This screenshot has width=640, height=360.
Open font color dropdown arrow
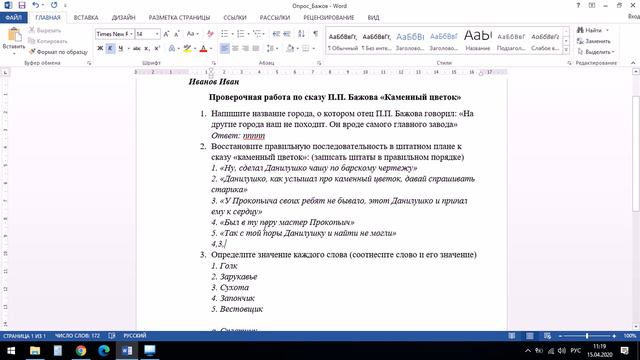[211, 49]
